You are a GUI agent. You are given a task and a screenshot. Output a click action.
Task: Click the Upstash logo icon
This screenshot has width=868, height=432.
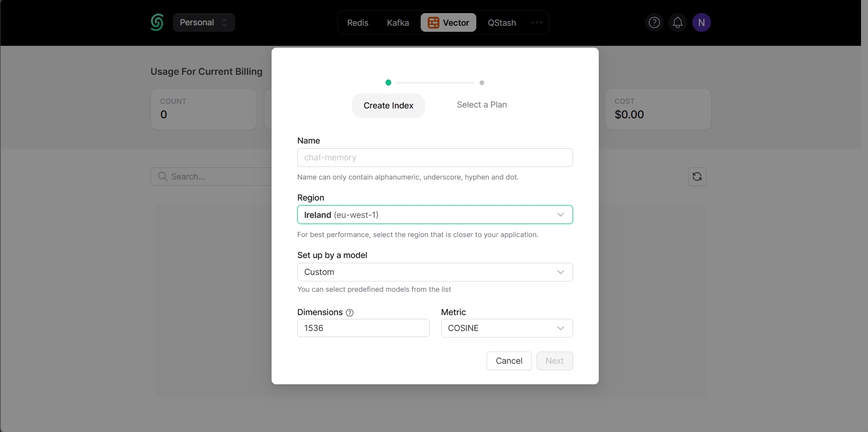[157, 22]
